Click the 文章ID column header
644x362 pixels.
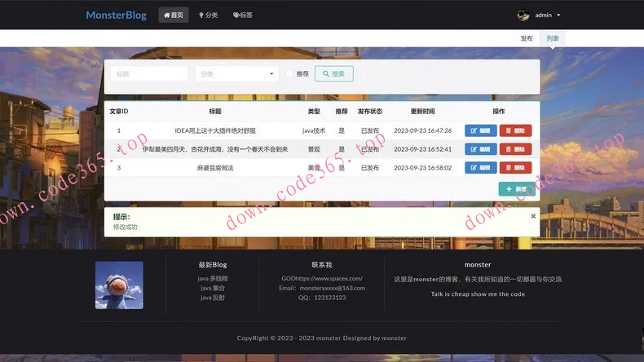pos(119,112)
